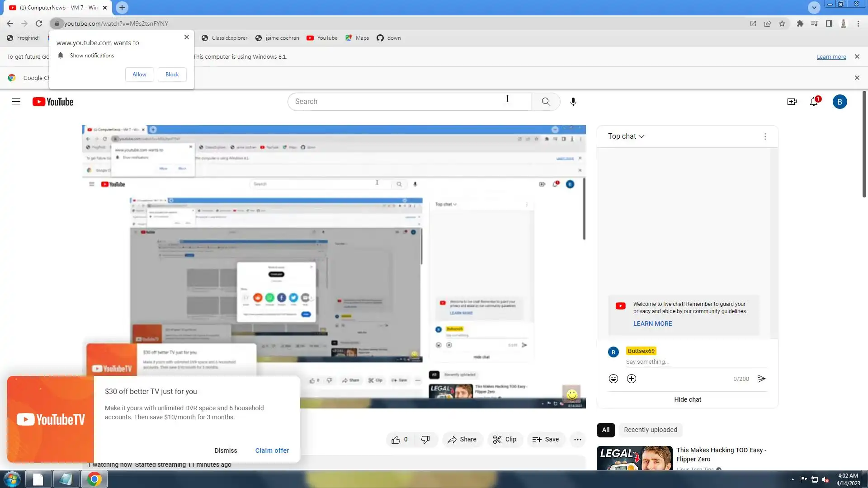Click the search magnifier button
This screenshot has width=868, height=488.
(x=546, y=102)
